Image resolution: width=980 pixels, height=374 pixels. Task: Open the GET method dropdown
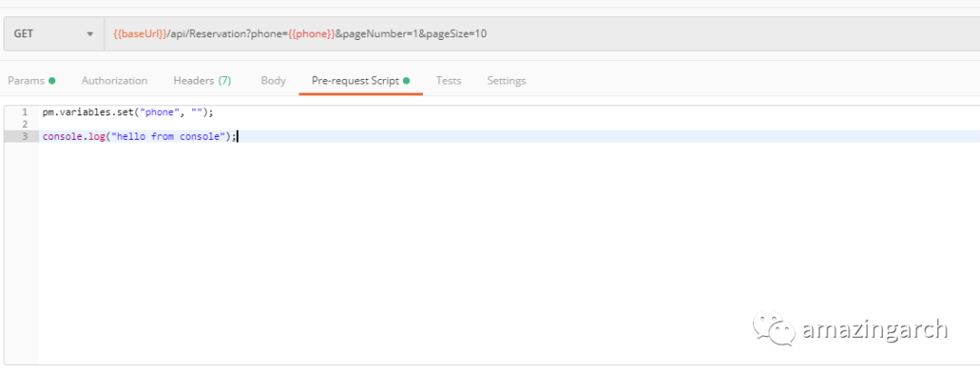point(54,34)
